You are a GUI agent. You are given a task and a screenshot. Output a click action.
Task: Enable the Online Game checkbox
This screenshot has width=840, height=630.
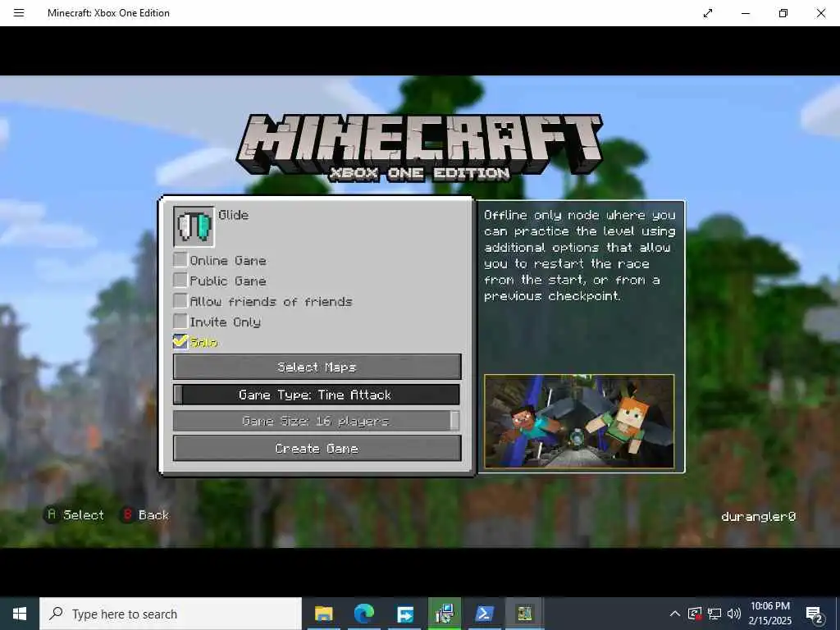[x=180, y=260]
